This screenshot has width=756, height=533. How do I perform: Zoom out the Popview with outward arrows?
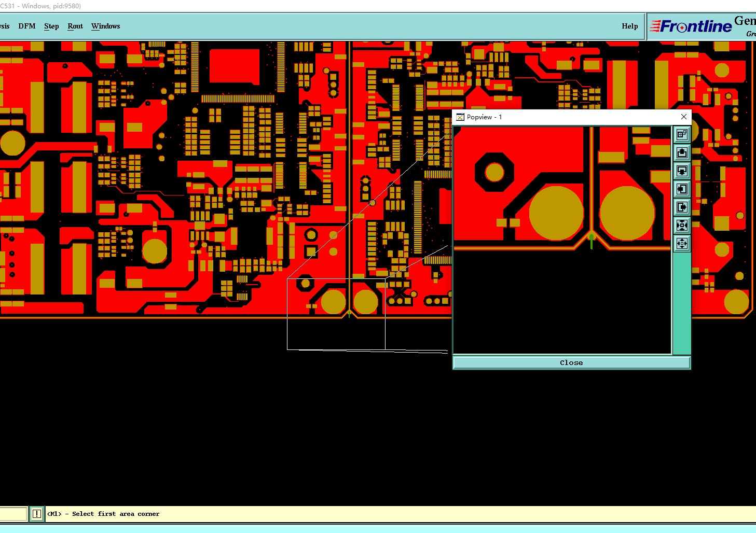pyautogui.click(x=682, y=244)
